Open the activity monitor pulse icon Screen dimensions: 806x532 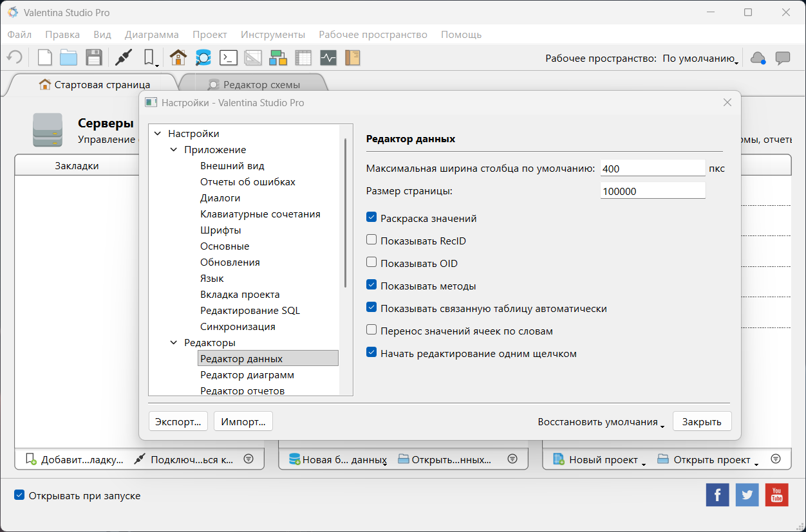pyautogui.click(x=328, y=58)
